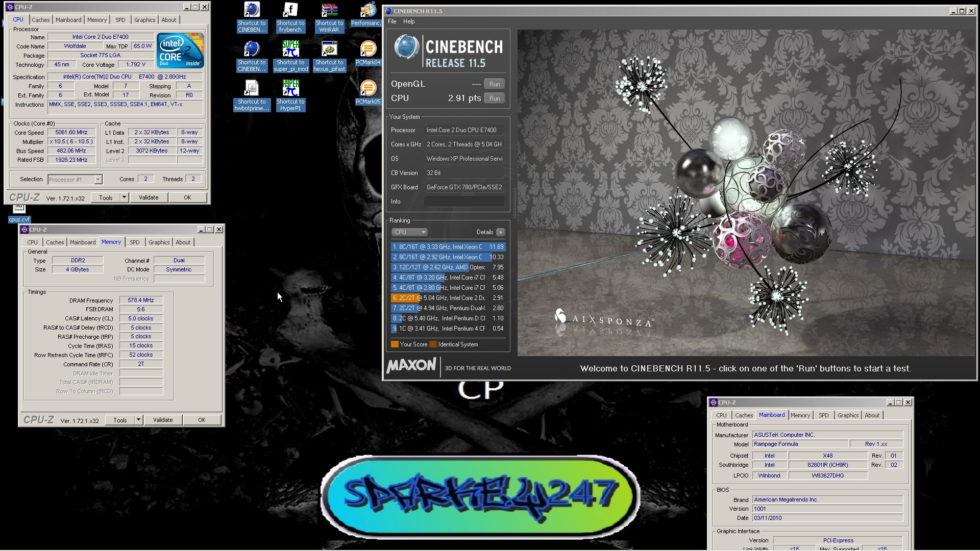Click Validate in CPU-Z Memory window

[163, 420]
